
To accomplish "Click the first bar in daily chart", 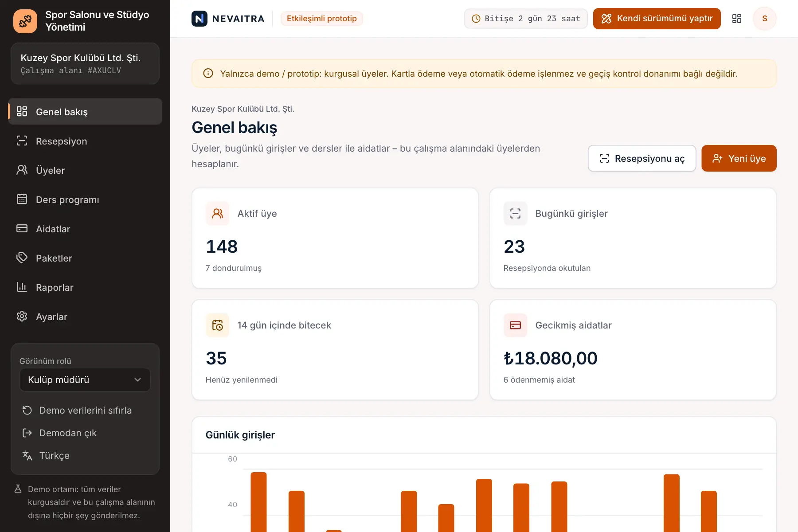I will tap(259, 502).
